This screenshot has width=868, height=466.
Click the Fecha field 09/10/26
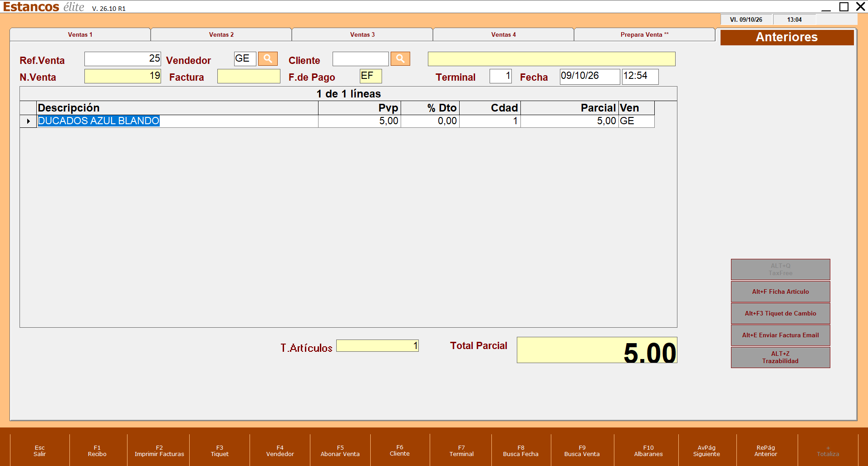point(589,76)
